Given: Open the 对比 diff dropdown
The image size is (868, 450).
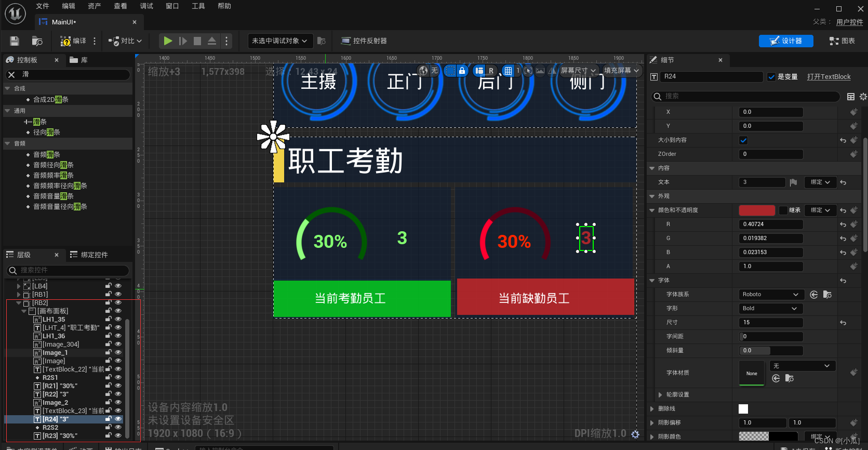Looking at the screenshot, I should click(x=125, y=41).
